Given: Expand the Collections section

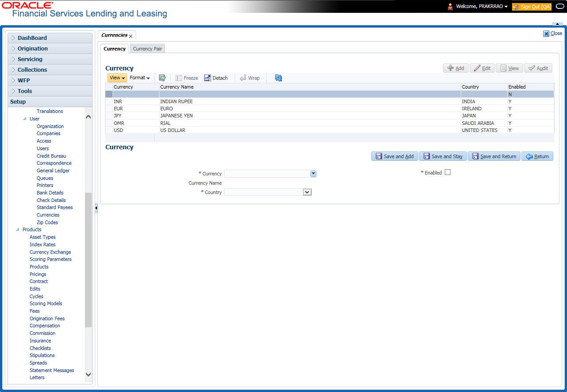Looking at the screenshot, I should coord(50,70).
